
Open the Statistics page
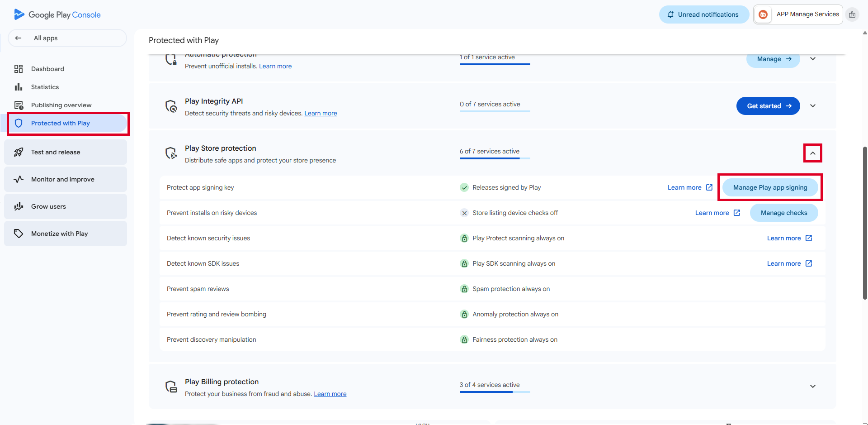pyautogui.click(x=45, y=87)
